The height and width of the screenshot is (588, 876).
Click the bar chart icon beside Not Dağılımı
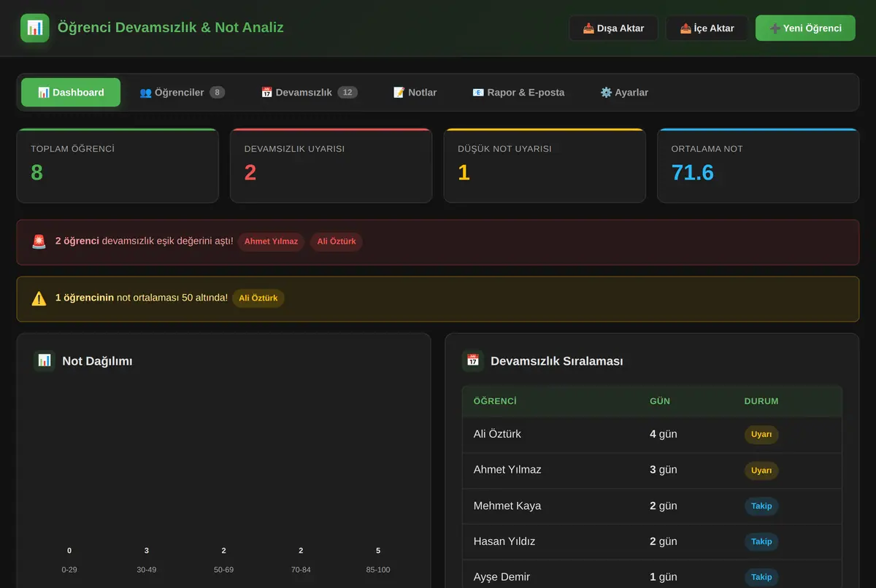click(45, 360)
